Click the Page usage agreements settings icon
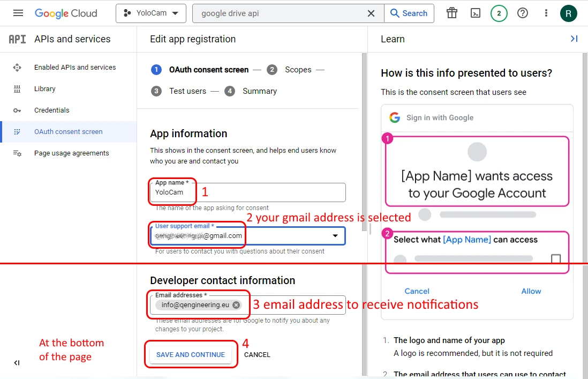This screenshot has height=379, width=588. click(17, 153)
